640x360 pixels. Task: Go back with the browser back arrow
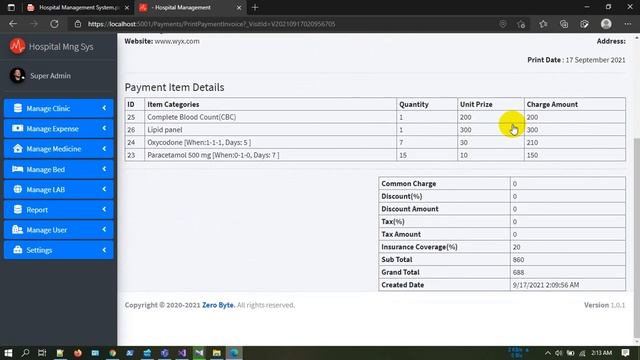(x=13, y=24)
